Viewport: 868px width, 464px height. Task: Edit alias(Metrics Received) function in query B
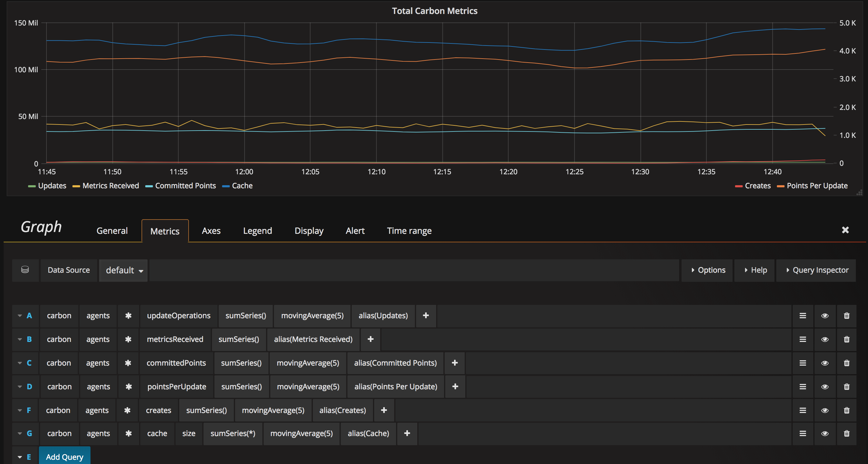(313, 339)
